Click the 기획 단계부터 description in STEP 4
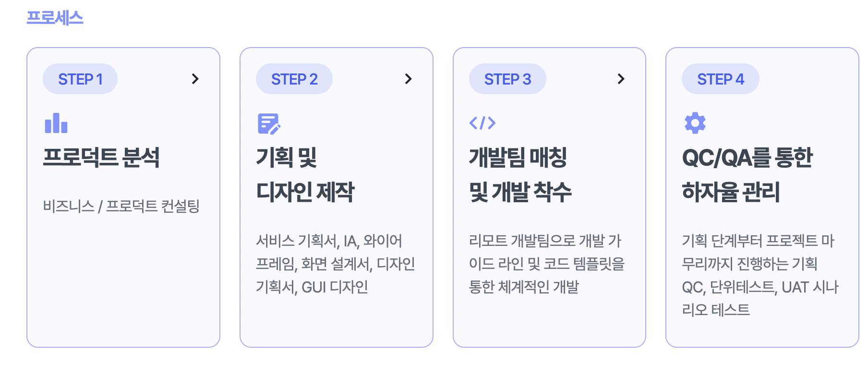Image resolution: width=868 pixels, height=366 pixels. pos(759,275)
